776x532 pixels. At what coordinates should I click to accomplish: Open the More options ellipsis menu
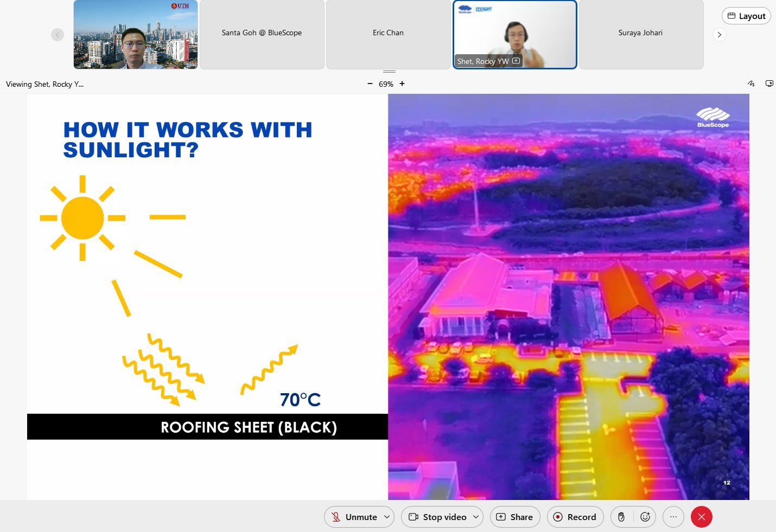pyautogui.click(x=673, y=517)
